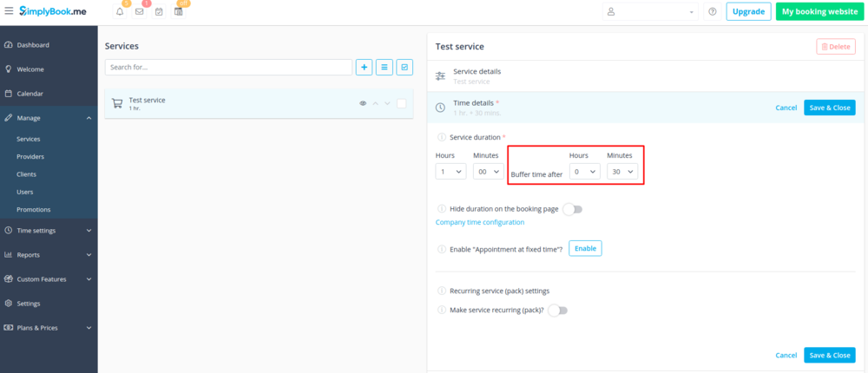
Task: Click the help question mark icon
Action: click(x=713, y=12)
